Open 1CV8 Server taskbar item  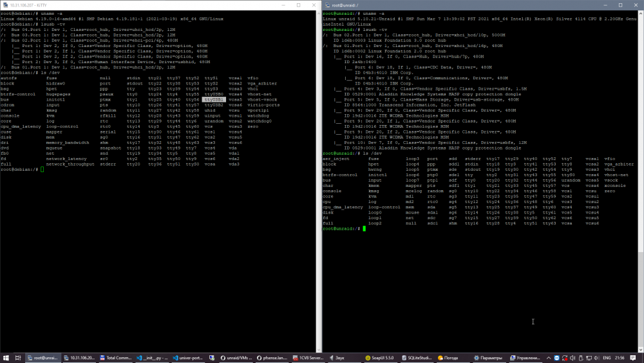[x=308, y=358]
